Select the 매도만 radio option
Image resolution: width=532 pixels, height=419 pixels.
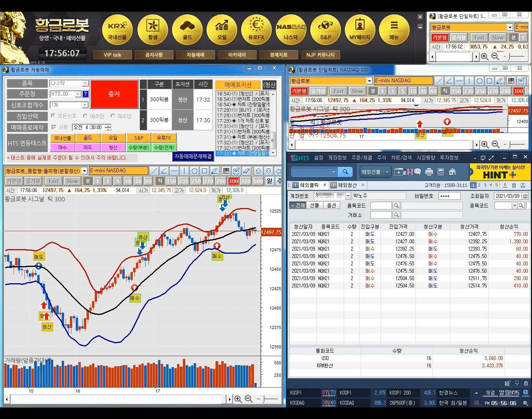click(113, 116)
